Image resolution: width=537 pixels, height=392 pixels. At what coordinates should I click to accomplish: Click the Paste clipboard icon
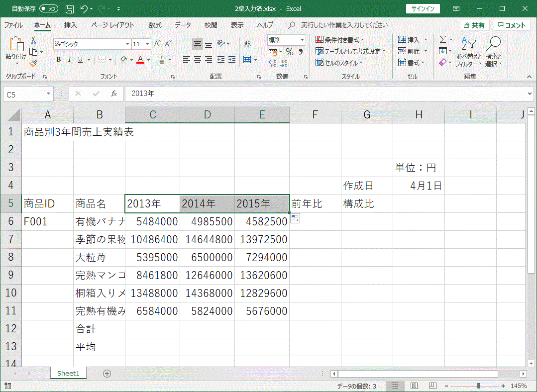tap(16, 44)
